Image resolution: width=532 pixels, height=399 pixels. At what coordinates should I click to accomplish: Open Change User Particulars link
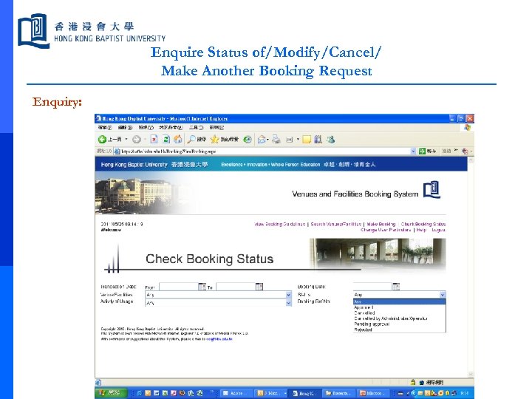tap(386, 230)
